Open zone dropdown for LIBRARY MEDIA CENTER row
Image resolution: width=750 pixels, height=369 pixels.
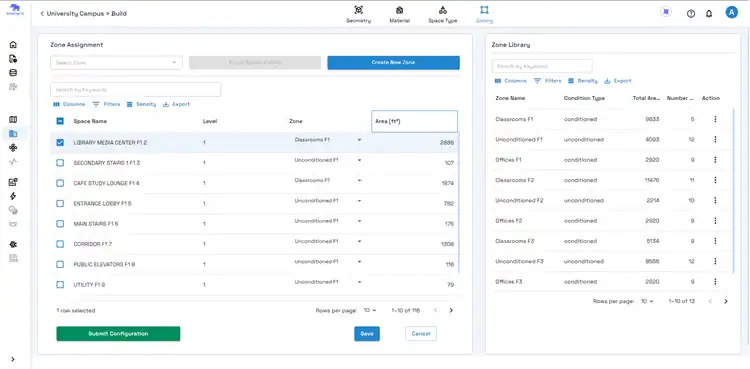coord(328,140)
